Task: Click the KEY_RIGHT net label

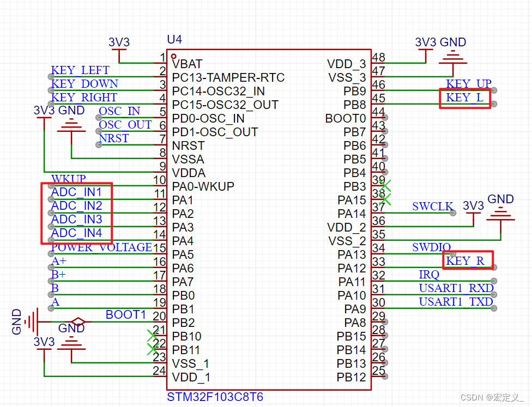Action: (84, 98)
